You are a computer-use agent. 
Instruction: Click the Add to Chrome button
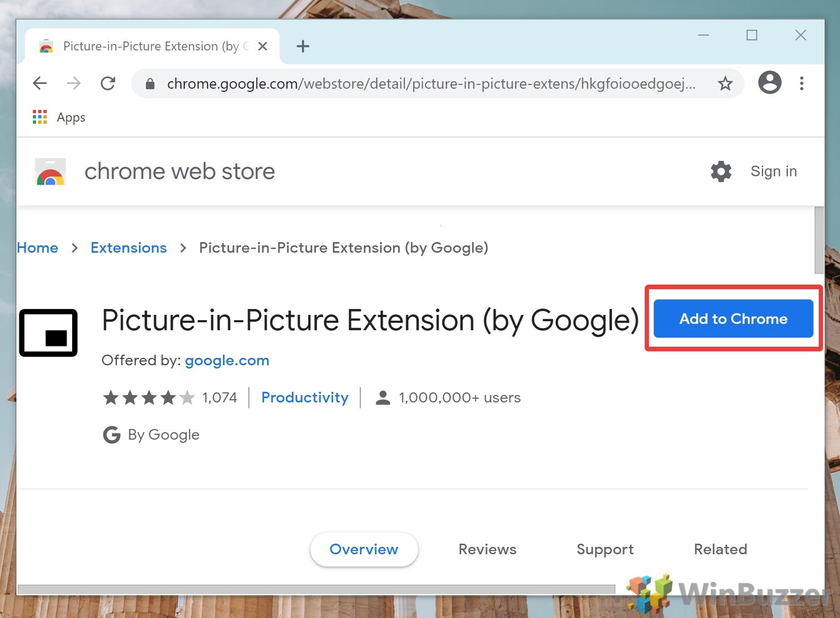[733, 319]
